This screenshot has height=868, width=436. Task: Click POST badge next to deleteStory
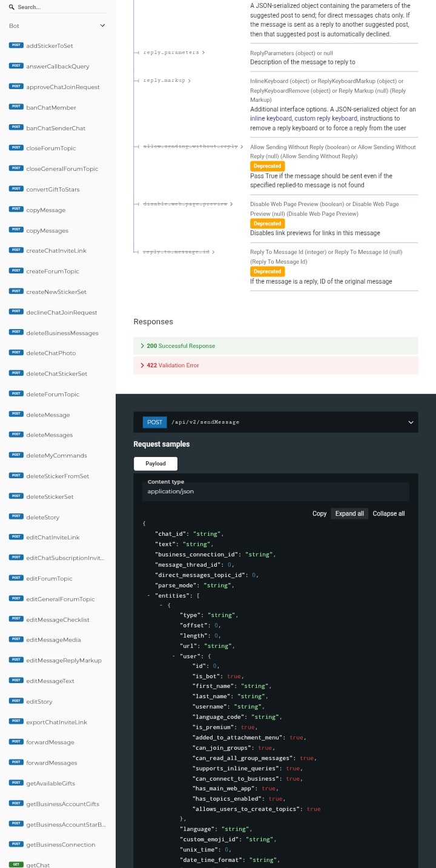pyautogui.click(x=16, y=516)
